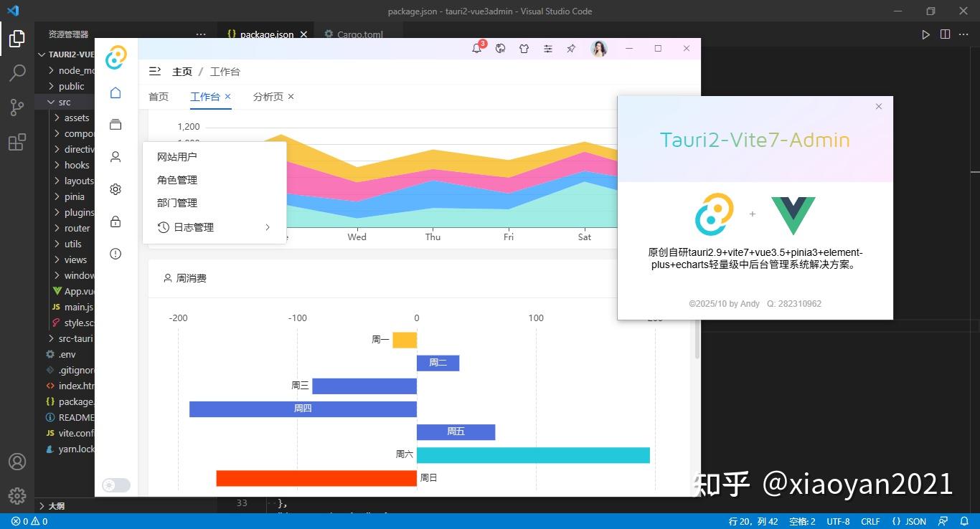
Task: Open the user profile avatar menu
Action: coord(599,48)
